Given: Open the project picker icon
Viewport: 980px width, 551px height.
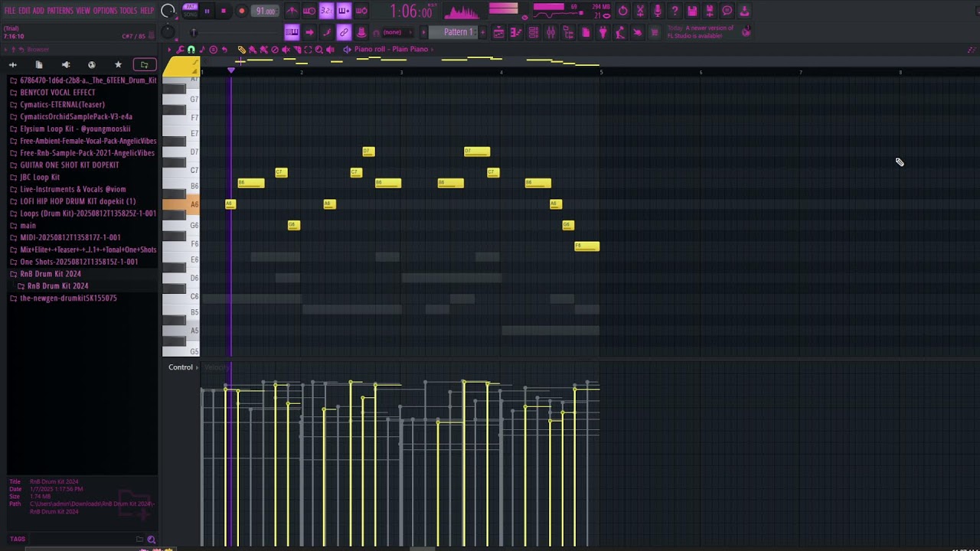Looking at the screenshot, I should 586,32.
